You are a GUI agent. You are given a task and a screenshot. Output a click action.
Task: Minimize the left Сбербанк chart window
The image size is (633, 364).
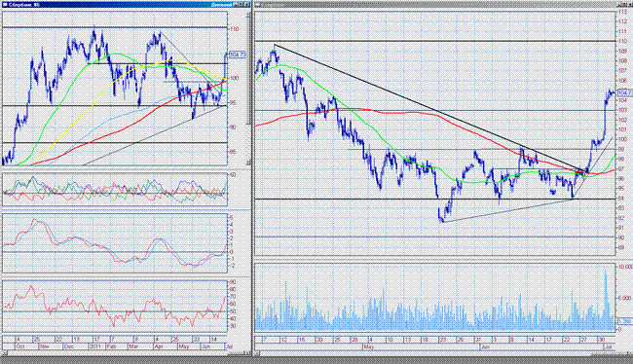[x=237, y=5]
